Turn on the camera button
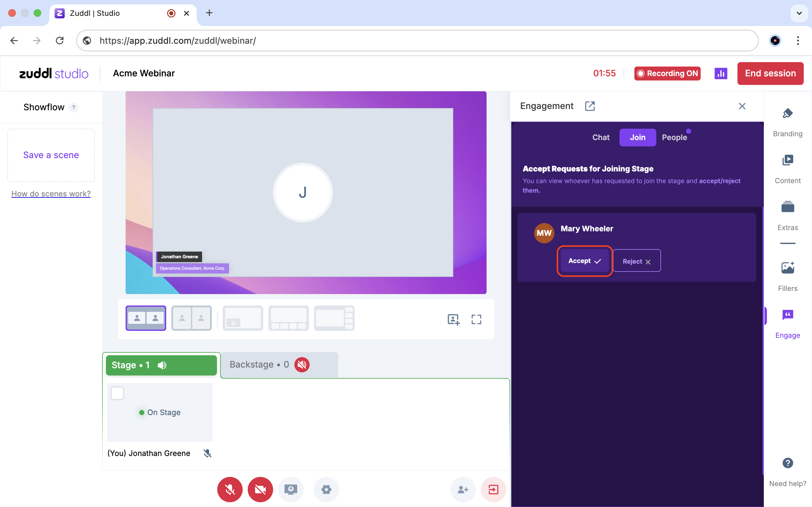The height and width of the screenshot is (507, 812). tap(260, 489)
